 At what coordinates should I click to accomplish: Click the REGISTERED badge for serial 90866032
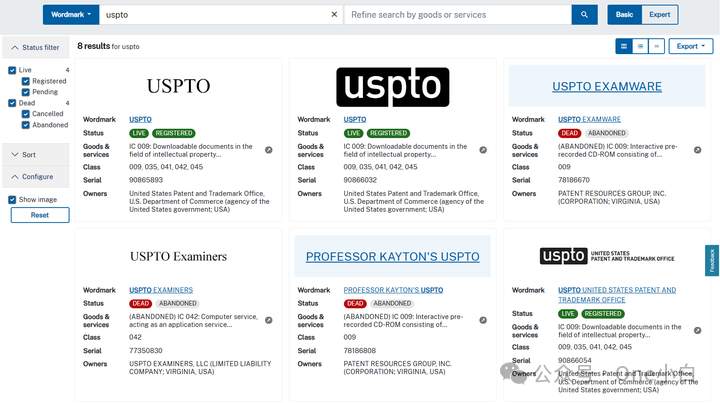tap(388, 133)
